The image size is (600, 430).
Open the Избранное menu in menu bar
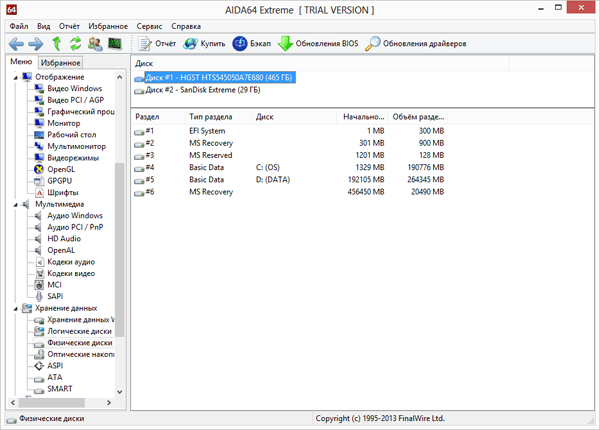tap(108, 26)
